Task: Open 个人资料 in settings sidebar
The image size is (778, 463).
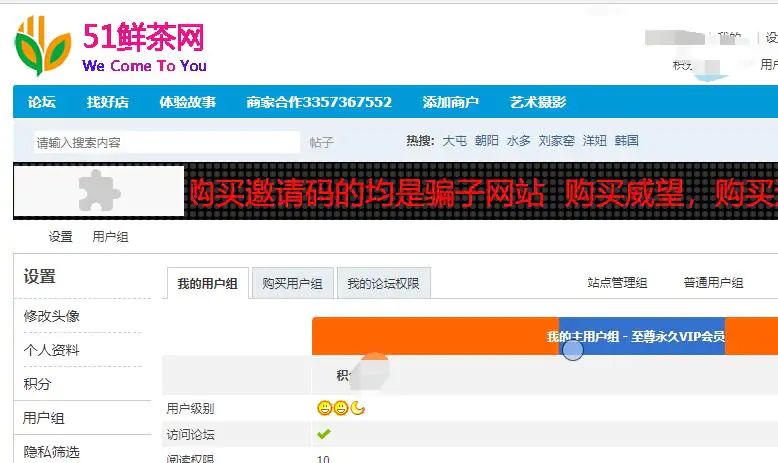Action: [x=52, y=350]
